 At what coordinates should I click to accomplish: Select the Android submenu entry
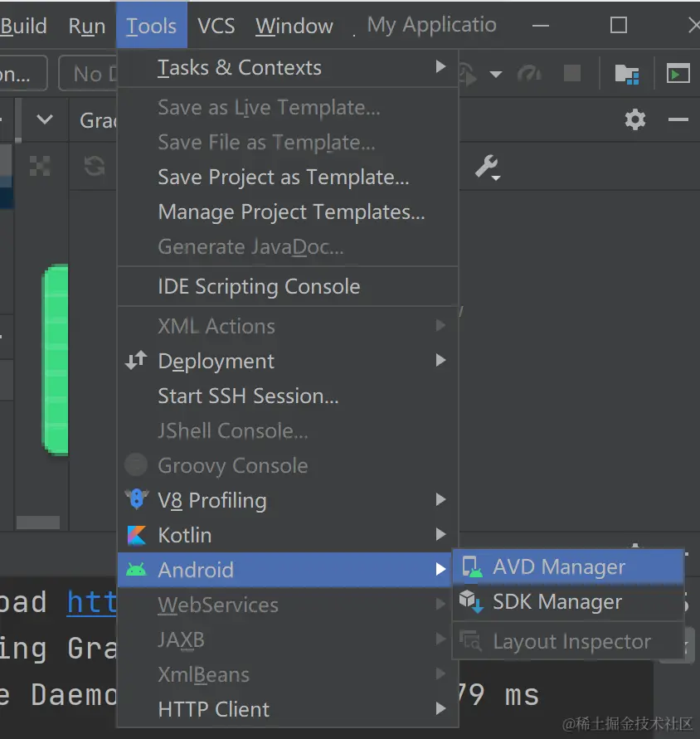(x=284, y=570)
